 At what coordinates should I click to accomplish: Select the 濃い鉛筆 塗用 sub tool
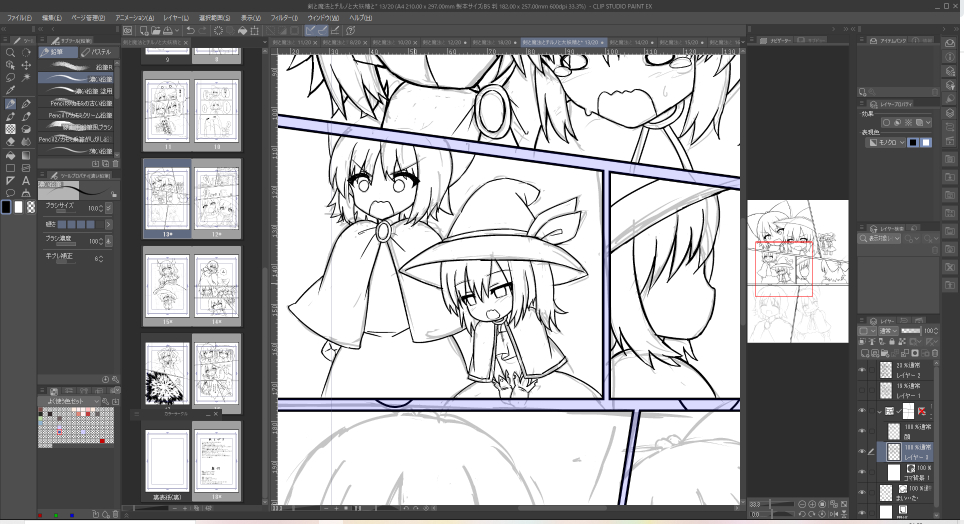(x=77, y=90)
